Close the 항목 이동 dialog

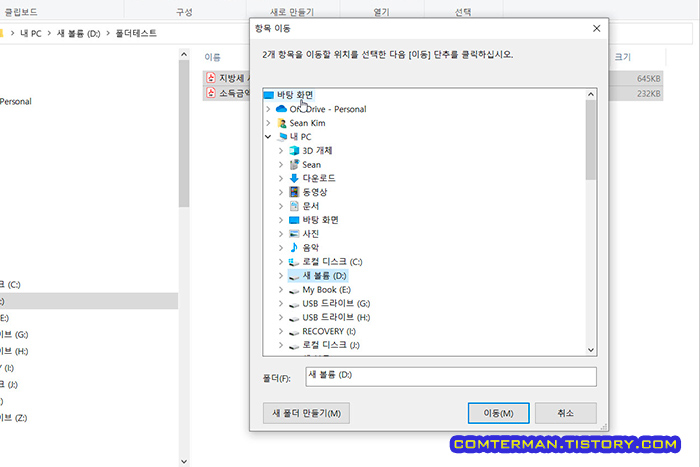click(596, 29)
